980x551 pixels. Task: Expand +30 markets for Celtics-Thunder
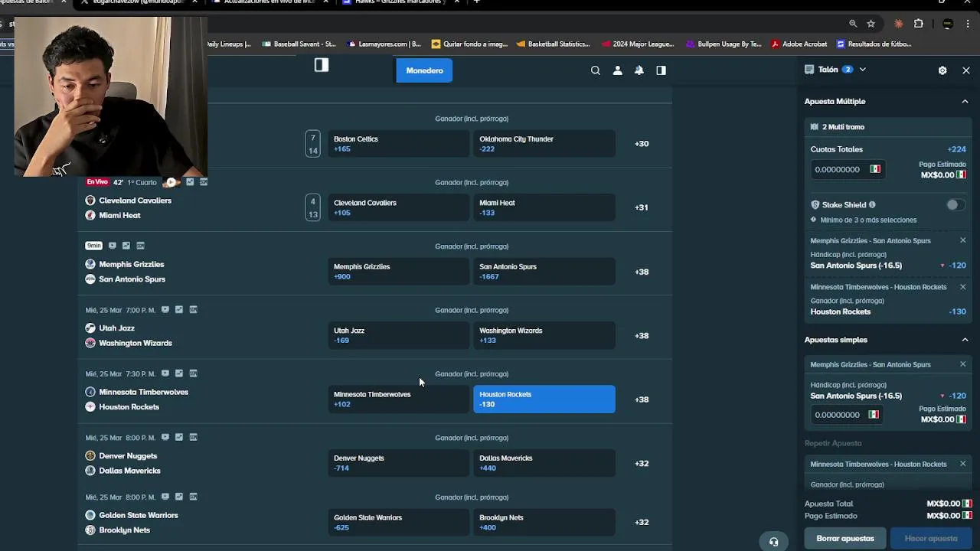coord(642,144)
